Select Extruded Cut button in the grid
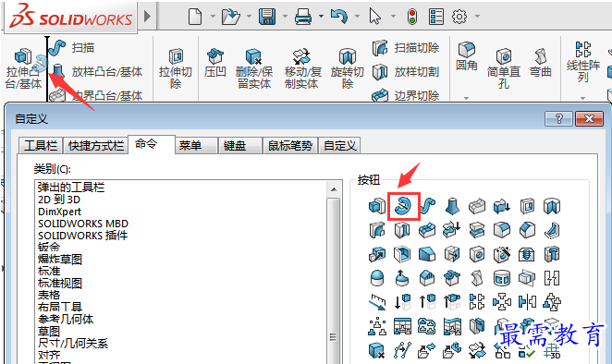612x364 pixels. (527, 206)
